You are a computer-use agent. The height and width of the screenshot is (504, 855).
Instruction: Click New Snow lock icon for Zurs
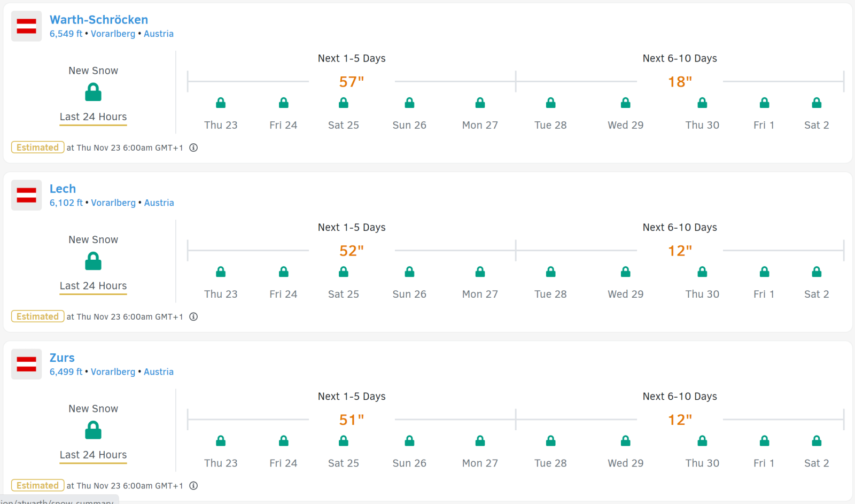click(93, 430)
